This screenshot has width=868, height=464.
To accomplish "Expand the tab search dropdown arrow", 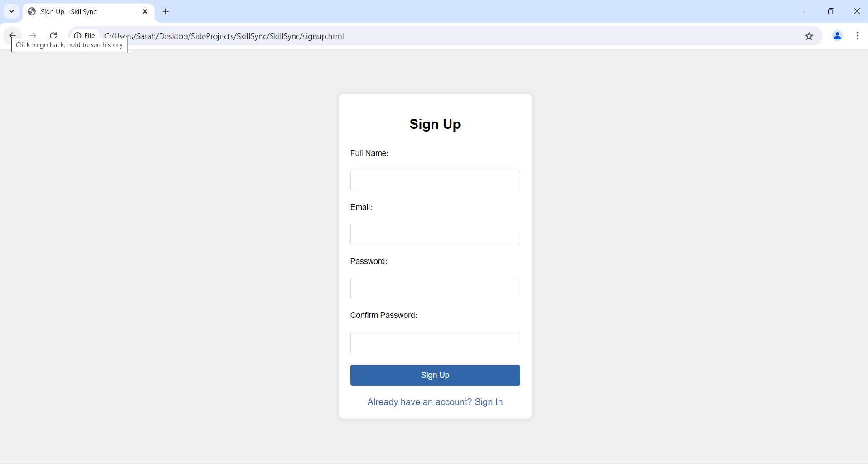I will click(12, 11).
